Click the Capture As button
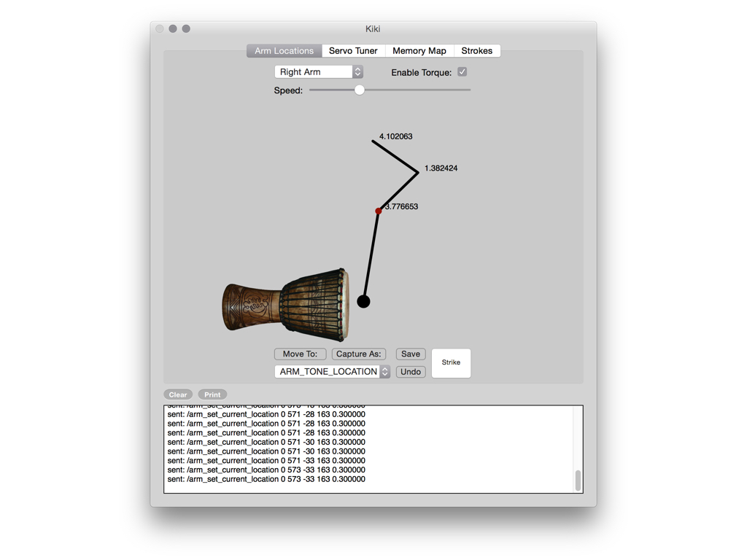 (x=358, y=354)
